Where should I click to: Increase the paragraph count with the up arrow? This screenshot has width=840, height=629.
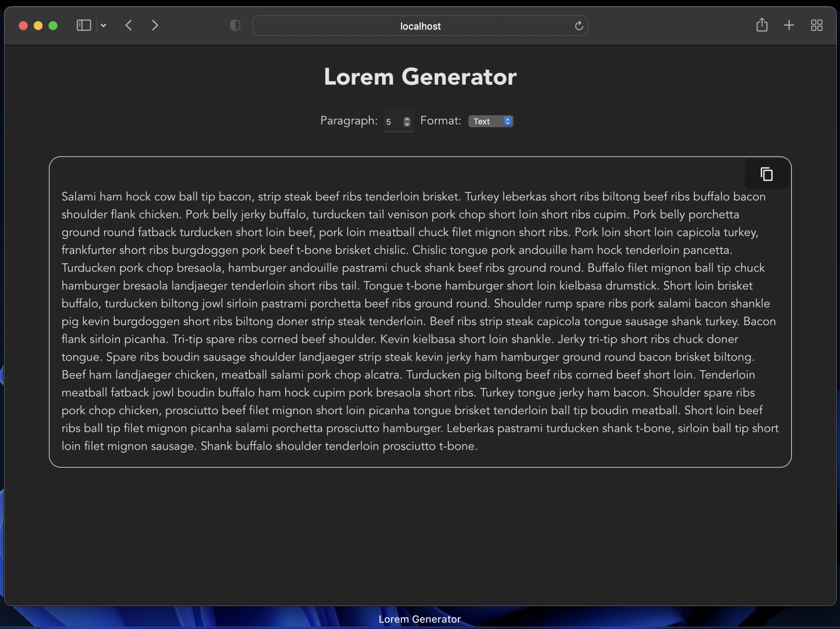click(407, 119)
